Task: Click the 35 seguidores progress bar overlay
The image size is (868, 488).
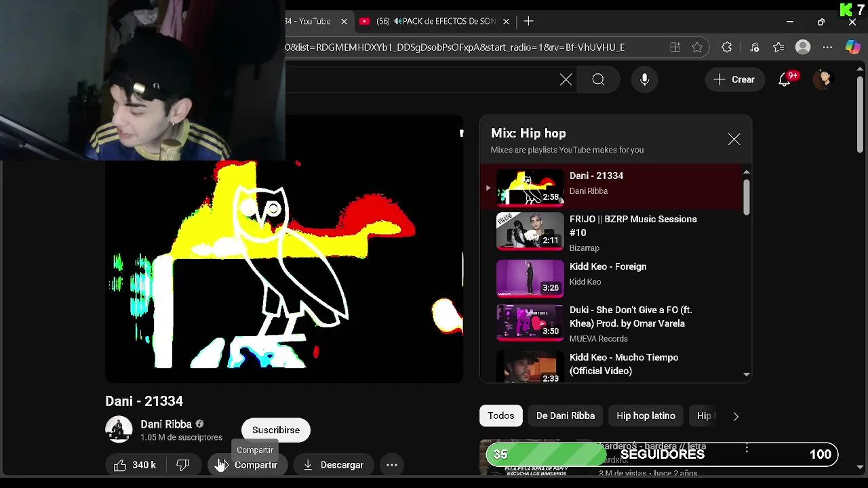Action: point(662,454)
